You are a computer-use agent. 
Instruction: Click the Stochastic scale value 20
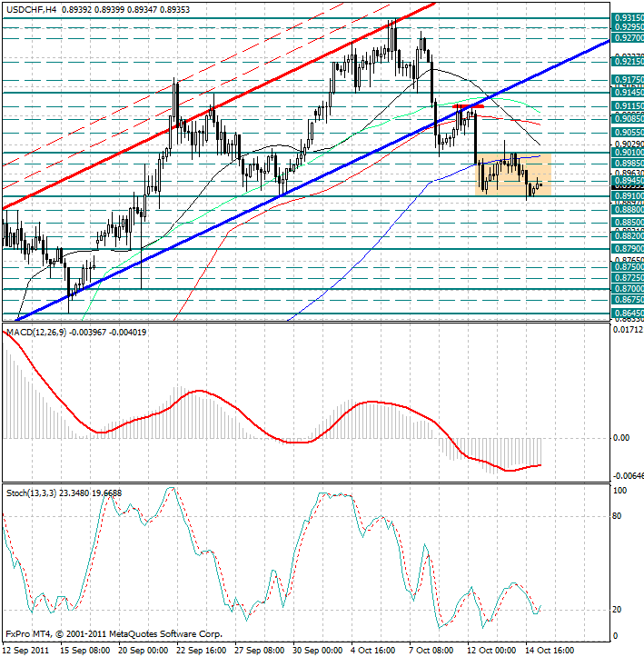click(617, 610)
